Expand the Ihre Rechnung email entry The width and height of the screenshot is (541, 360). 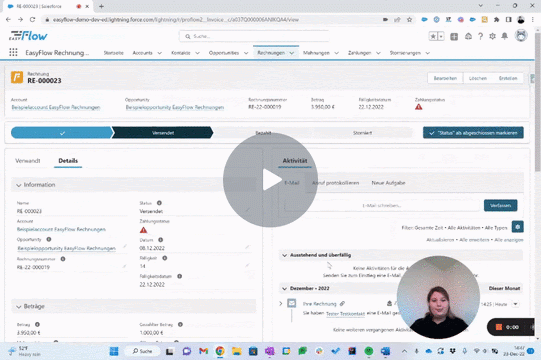tap(281, 304)
